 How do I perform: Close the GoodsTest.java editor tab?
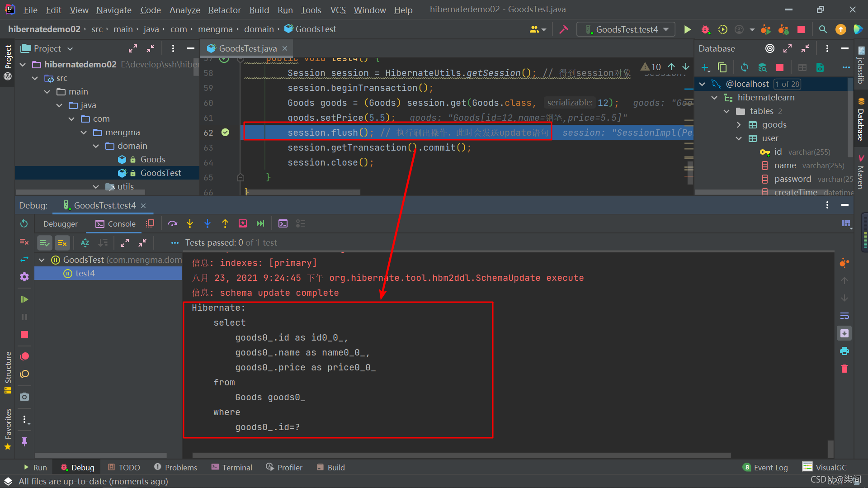pyautogui.click(x=285, y=48)
